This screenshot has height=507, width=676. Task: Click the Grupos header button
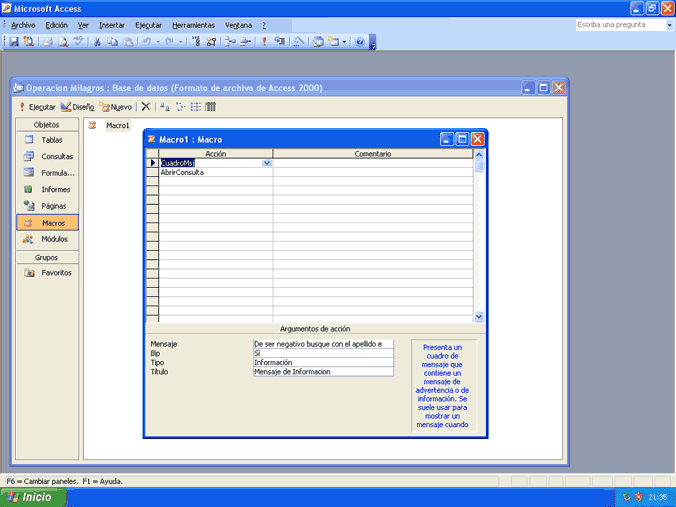[47, 257]
